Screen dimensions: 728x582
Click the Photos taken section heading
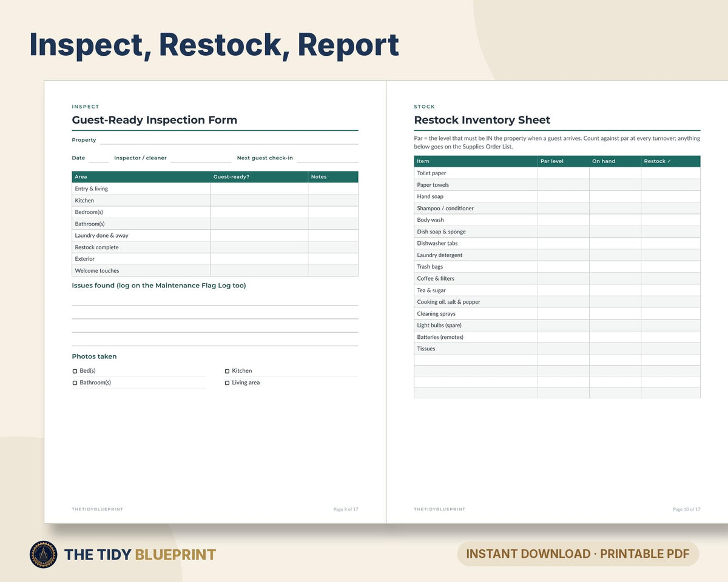pos(94,356)
